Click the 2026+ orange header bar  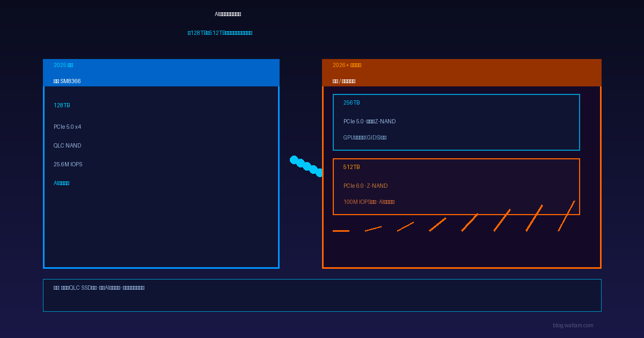coord(462,72)
